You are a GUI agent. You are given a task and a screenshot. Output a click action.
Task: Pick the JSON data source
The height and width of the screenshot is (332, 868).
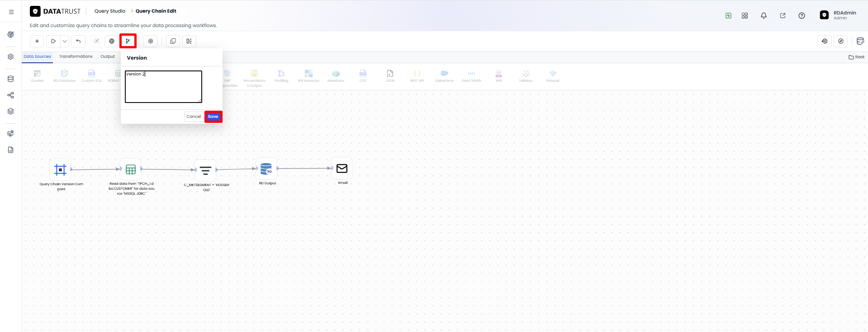390,76
